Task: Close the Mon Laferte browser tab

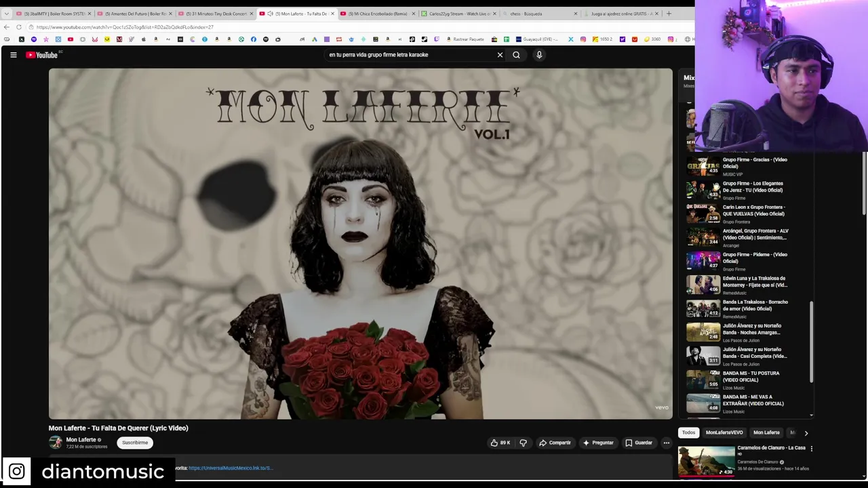Action: [332, 14]
